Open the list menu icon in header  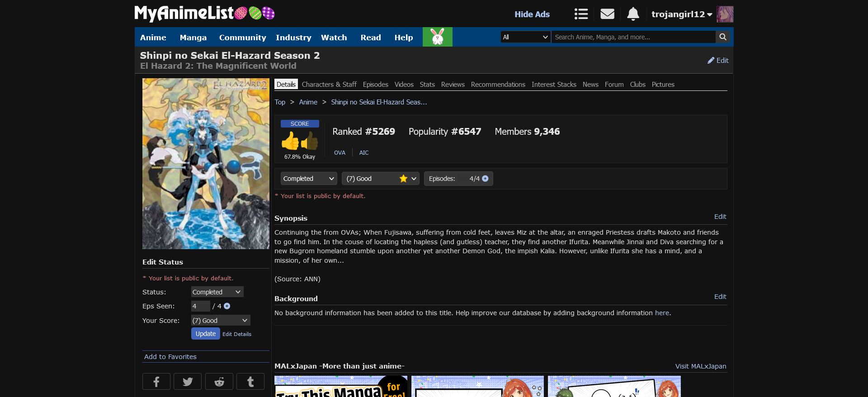[581, 14]
